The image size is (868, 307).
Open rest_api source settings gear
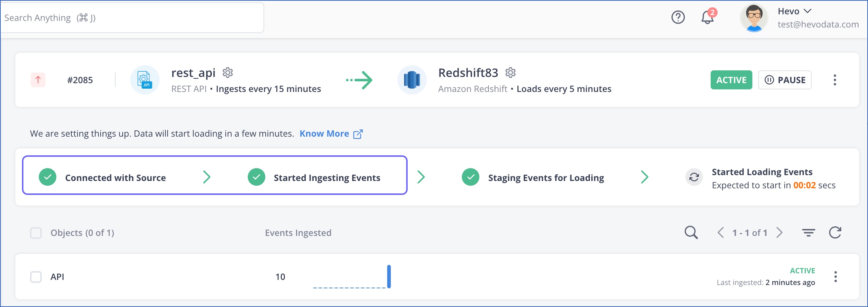[x=228, y=73]
